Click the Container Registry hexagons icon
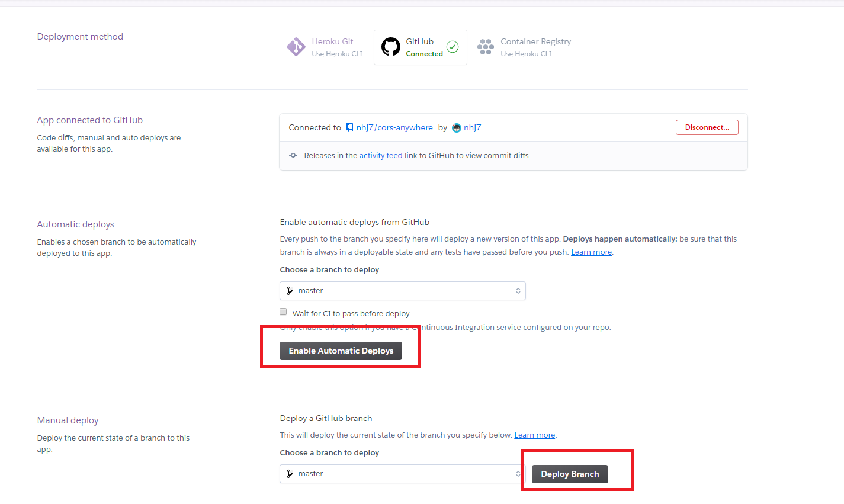 (486, 47)
